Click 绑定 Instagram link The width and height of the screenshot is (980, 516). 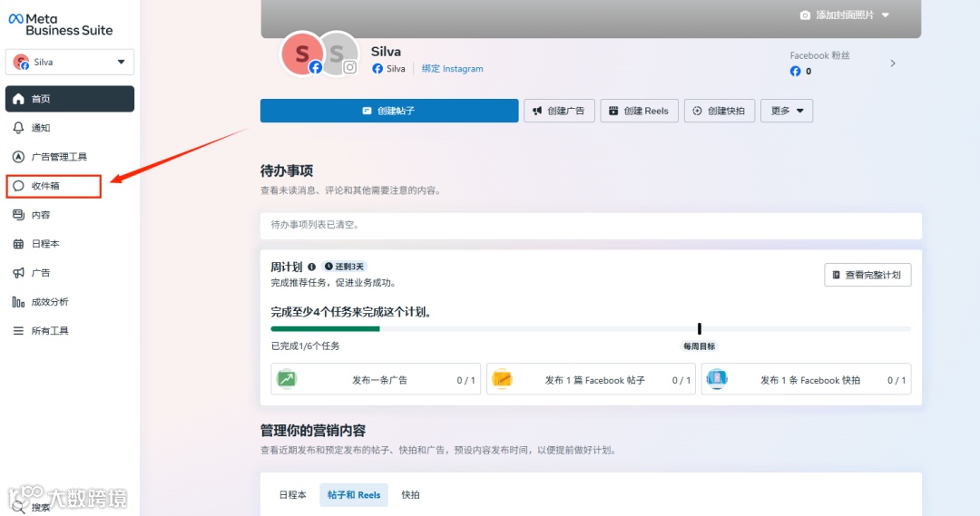click(x=453, y=69)
